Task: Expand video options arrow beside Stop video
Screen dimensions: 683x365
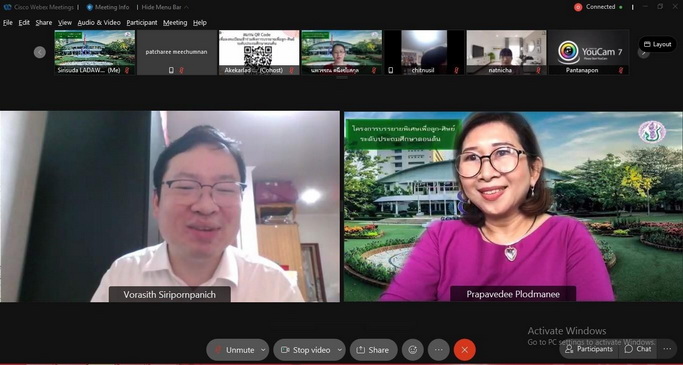Action: 340,350
